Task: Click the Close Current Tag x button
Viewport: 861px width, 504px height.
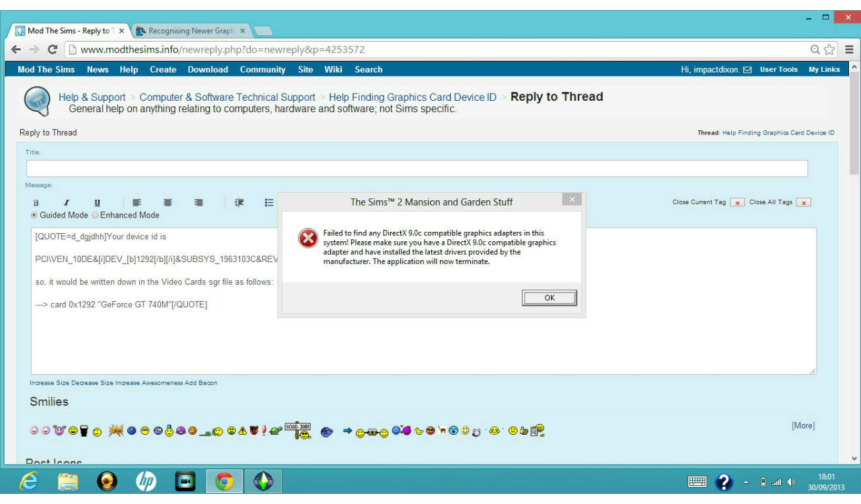Action: click(737, 203)
